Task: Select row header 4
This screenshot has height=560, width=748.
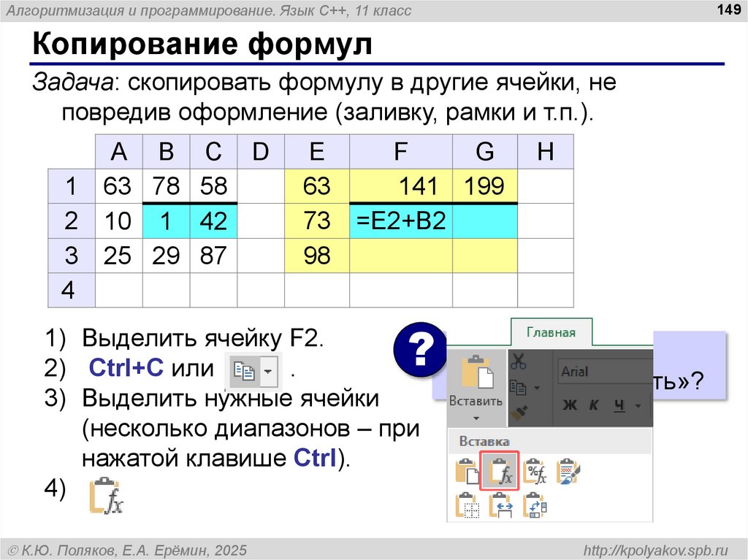Action: [72, 290]
